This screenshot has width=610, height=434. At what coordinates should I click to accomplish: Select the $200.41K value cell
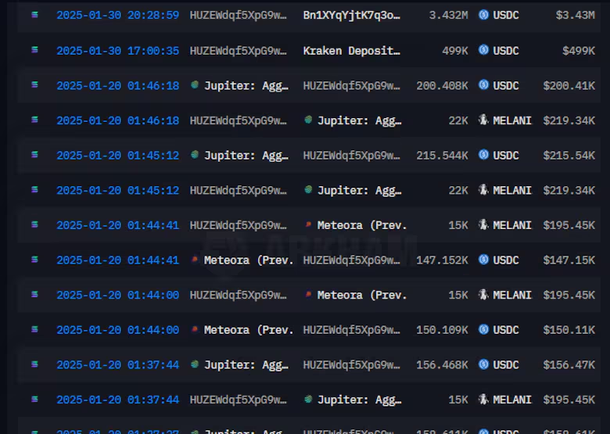569,86
